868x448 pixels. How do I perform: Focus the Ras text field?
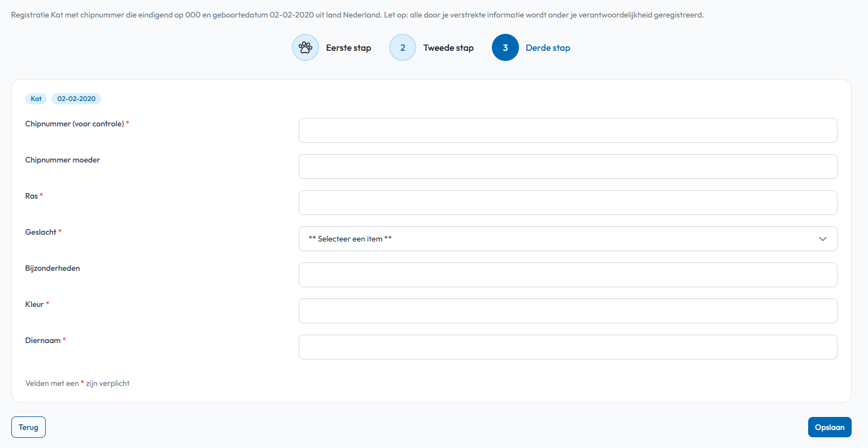point(567,203)
